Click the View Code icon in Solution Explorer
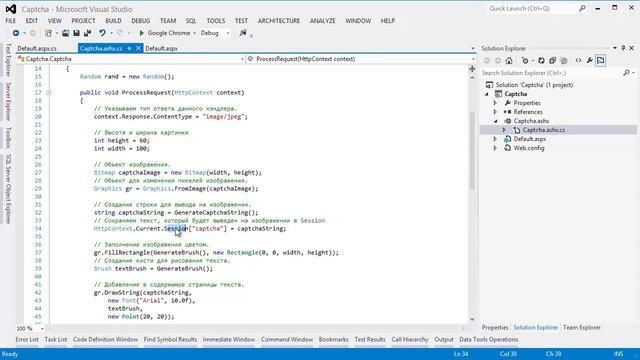 pyautogui.click(x=578, y=61)
